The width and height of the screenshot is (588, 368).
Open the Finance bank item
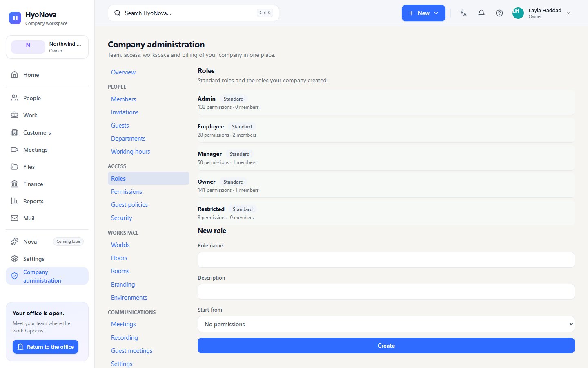tap(47, 184)
